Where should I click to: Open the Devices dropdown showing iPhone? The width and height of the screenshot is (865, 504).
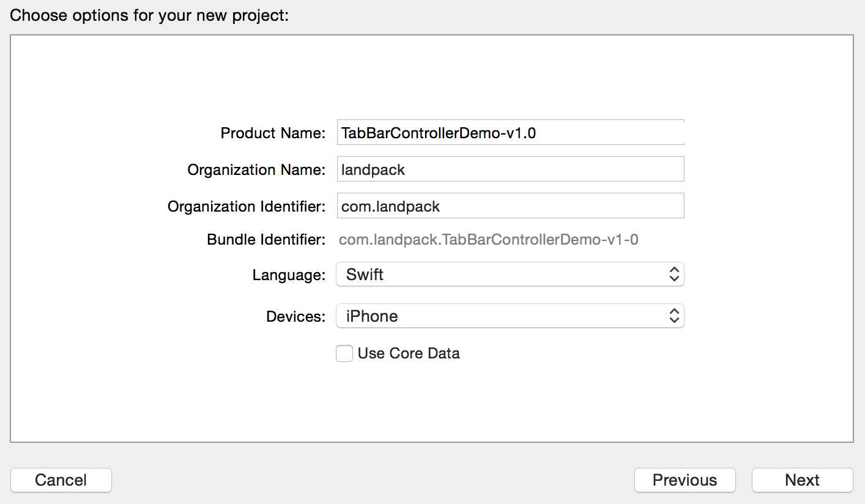(502, 316)
